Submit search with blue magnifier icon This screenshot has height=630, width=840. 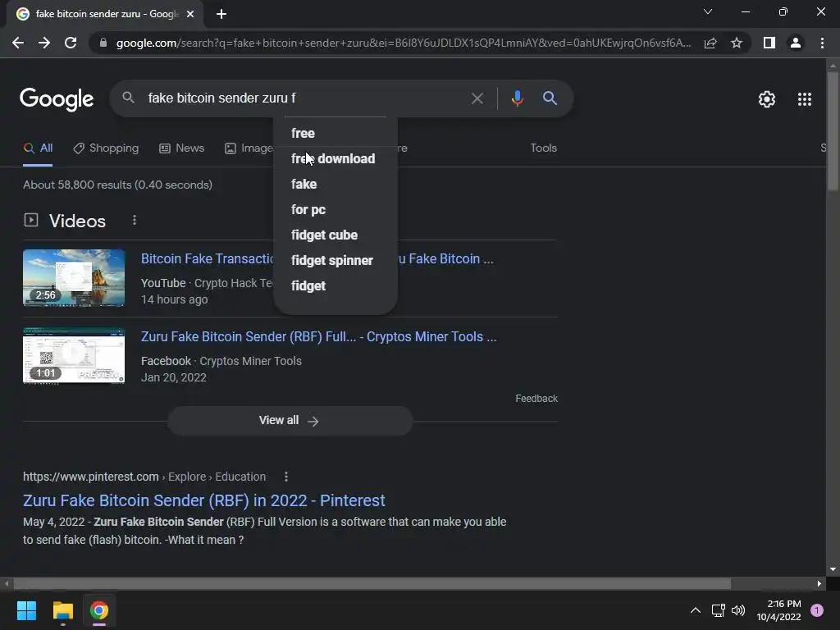(550, 98)
